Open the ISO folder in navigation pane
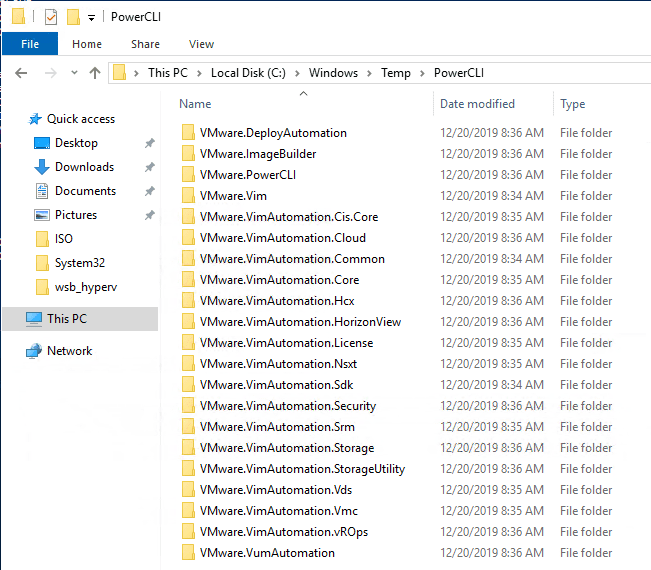Screen dimensions: 651x570 tap(64, 239)
